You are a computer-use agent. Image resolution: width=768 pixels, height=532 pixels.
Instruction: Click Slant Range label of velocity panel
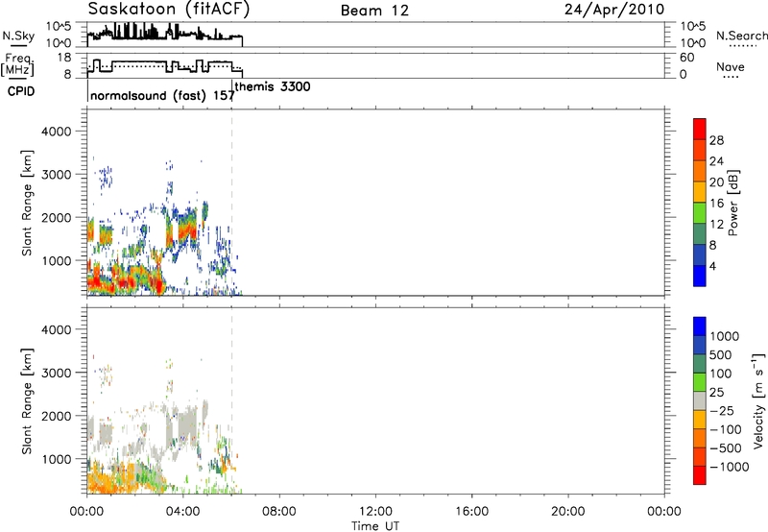tap(27, 401)
